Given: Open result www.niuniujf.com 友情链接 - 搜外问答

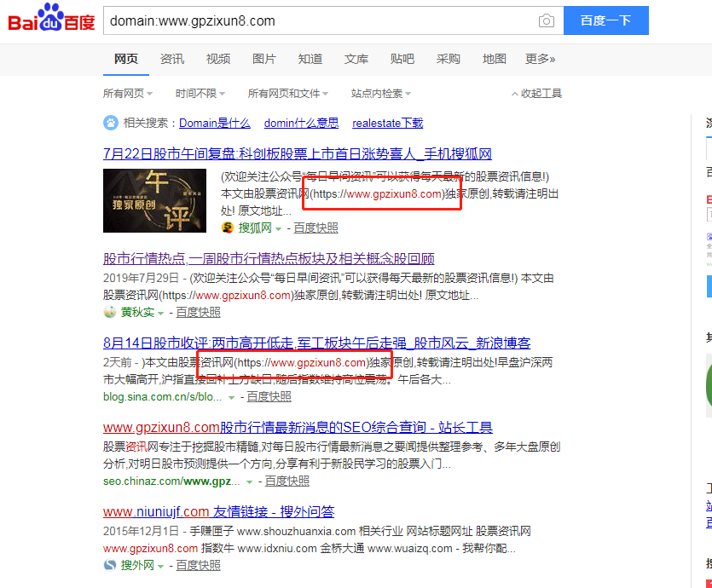Looking at the screenshot, I should (219, 512).
